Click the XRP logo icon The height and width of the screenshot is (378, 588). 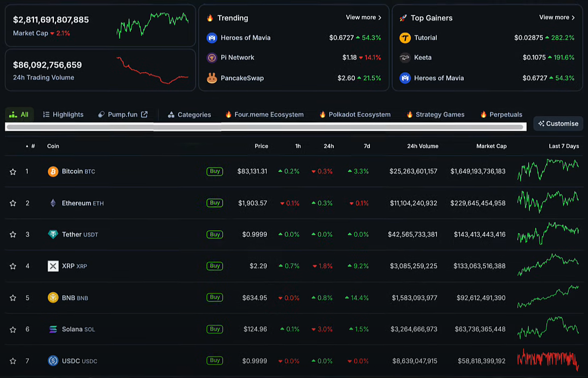[x=53, y=266]
